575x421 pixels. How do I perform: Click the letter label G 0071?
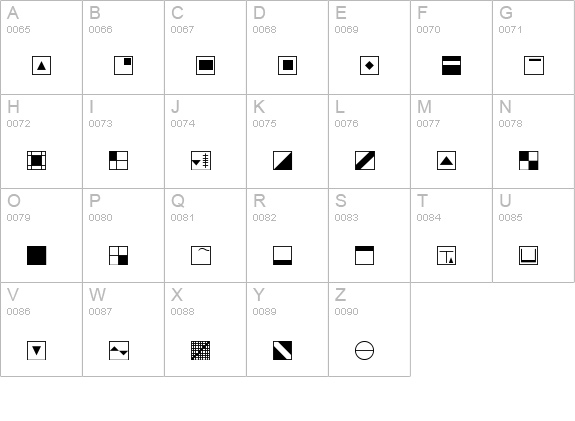pos(510,21)
